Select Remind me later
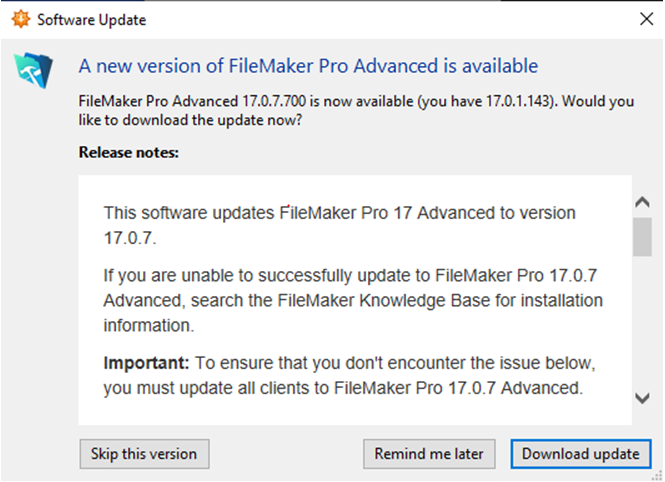Screen dimensions: 665x482 pyautogui.click(x=429, y=454)
